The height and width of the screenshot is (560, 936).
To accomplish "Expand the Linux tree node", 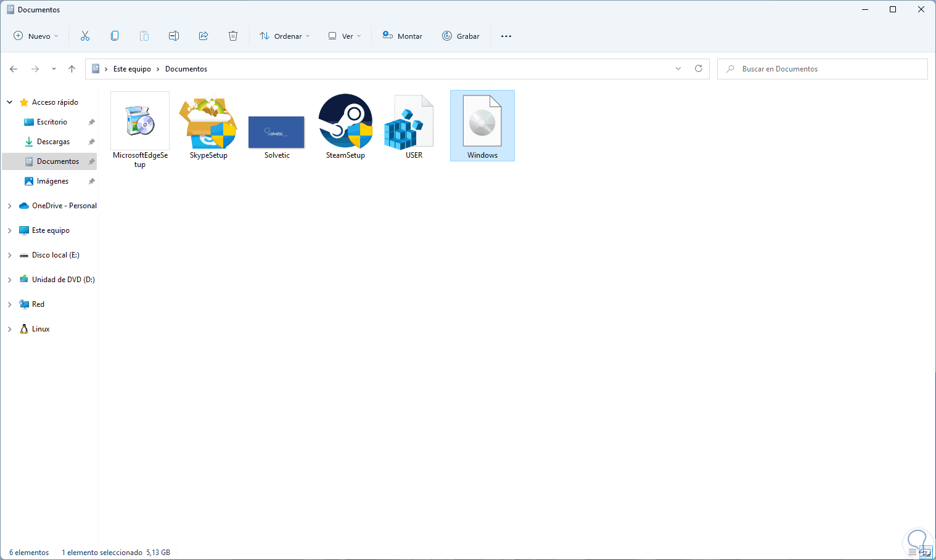I will pyautogui.click(x=10, y=329).
